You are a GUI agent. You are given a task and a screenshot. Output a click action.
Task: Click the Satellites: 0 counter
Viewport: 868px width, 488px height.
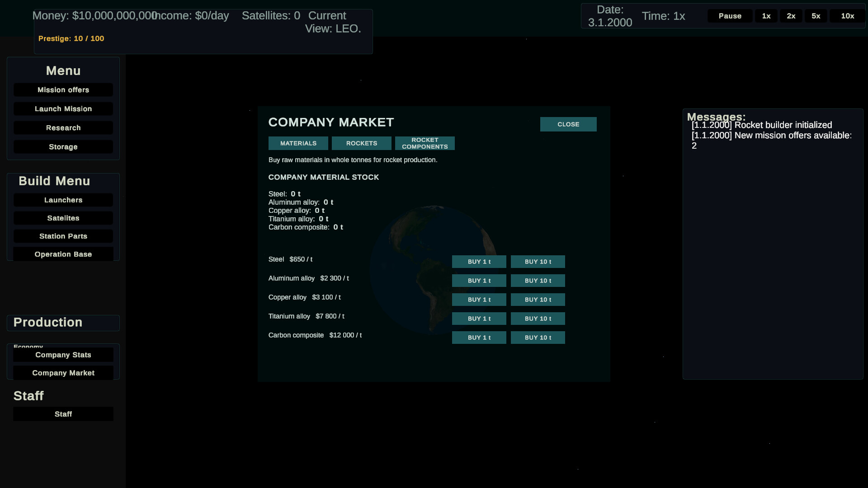coord(271,16)
